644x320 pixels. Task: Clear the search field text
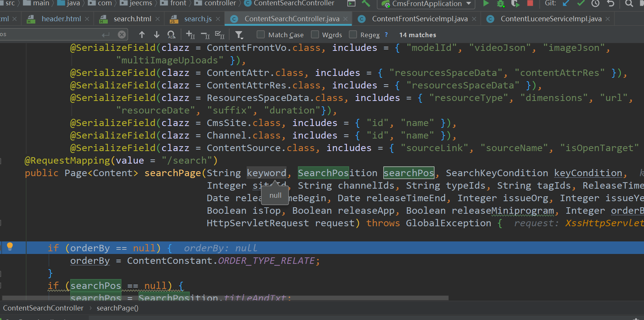pyautogui.click(x=122, y=35)
